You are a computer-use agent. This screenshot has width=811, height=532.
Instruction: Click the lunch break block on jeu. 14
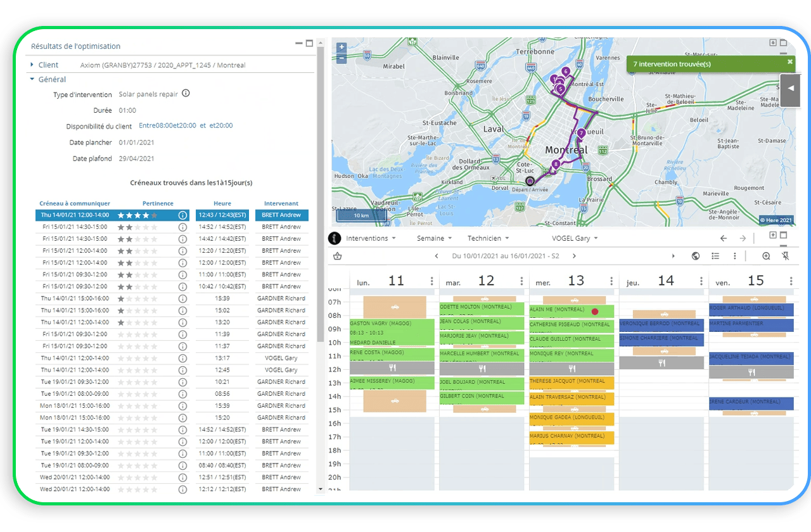(661, 363)
